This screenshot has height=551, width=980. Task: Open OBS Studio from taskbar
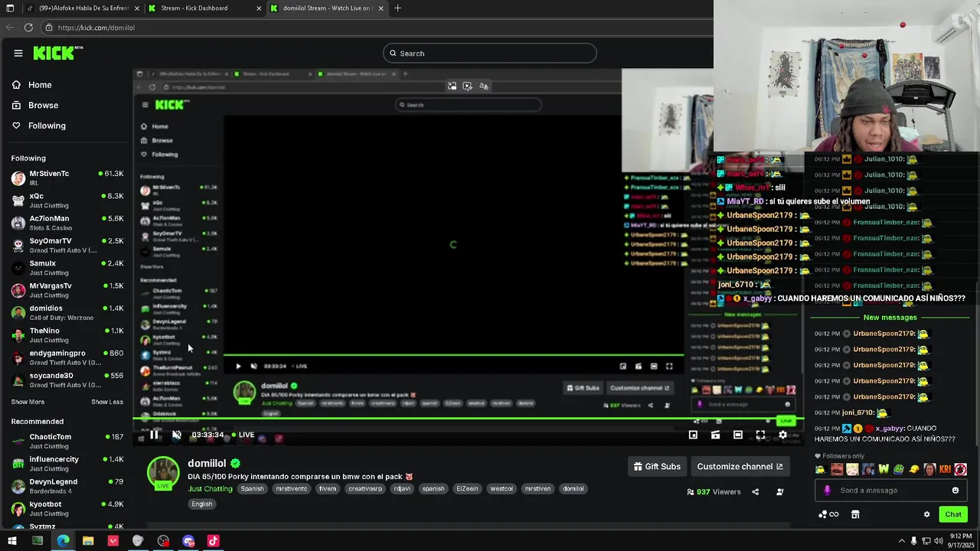click(x=163, y=541)
